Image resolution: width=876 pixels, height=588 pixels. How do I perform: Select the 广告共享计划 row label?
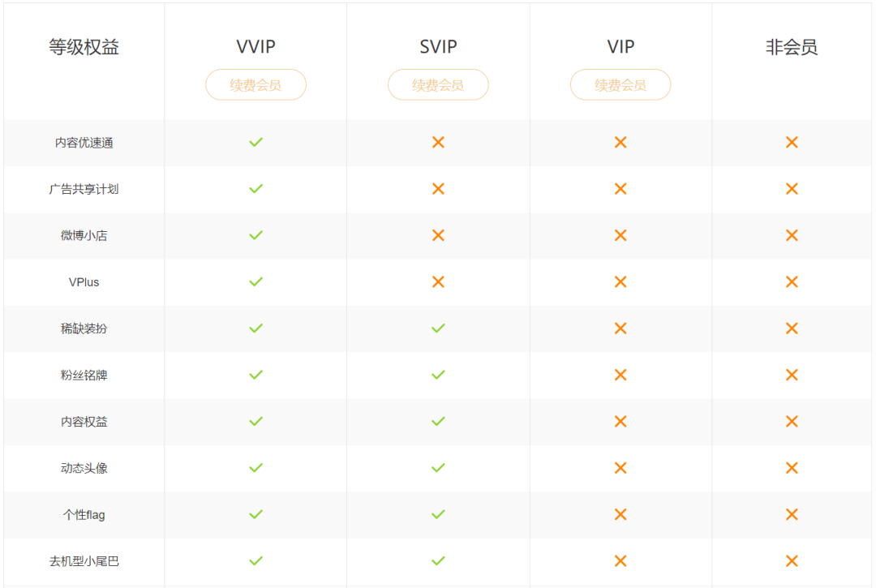[84, 189]
